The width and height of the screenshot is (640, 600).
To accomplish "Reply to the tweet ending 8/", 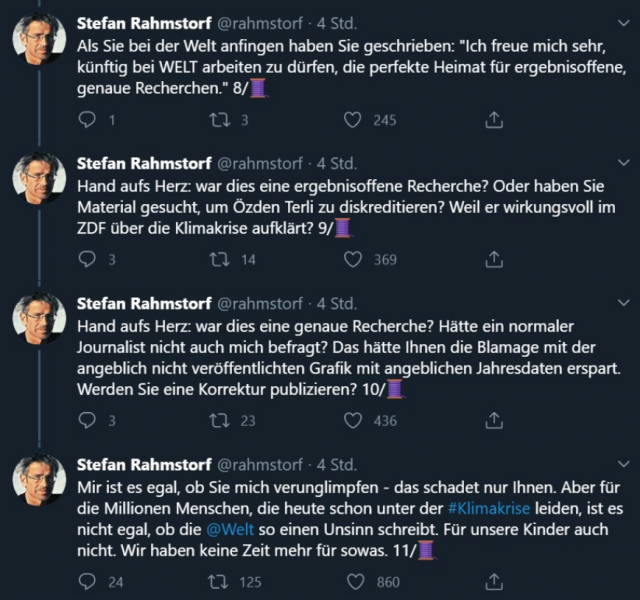I will tap(87, 121).
